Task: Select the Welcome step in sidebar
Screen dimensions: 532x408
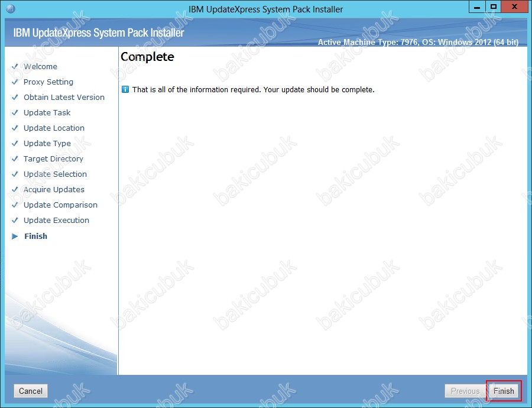Action: (x=40, y=67)
